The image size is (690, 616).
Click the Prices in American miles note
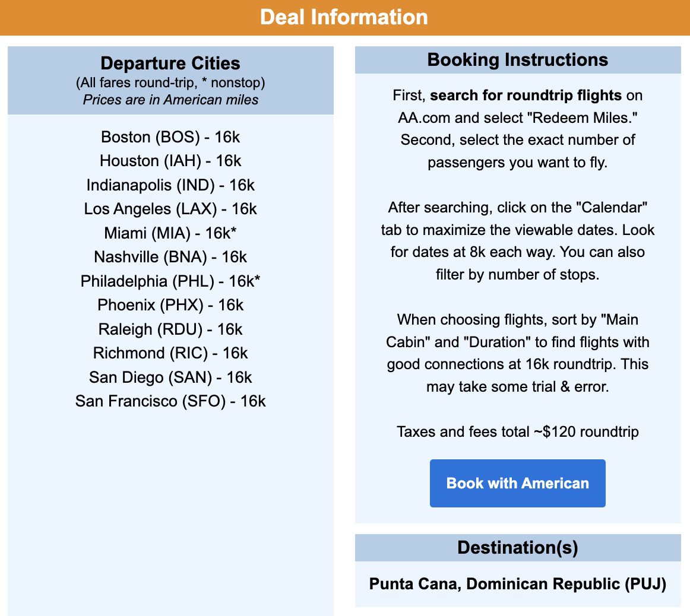coord(170,100)
